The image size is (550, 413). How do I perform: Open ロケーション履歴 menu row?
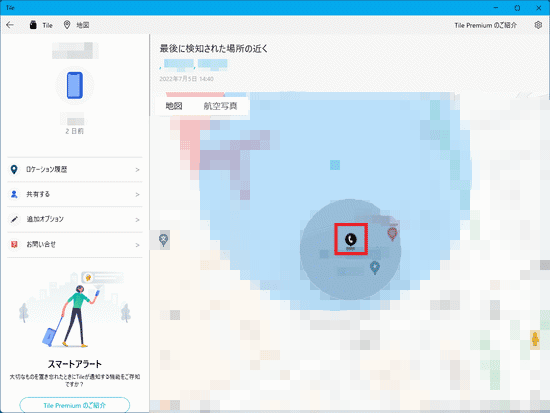pyautogui.click(x=75, y=169)
